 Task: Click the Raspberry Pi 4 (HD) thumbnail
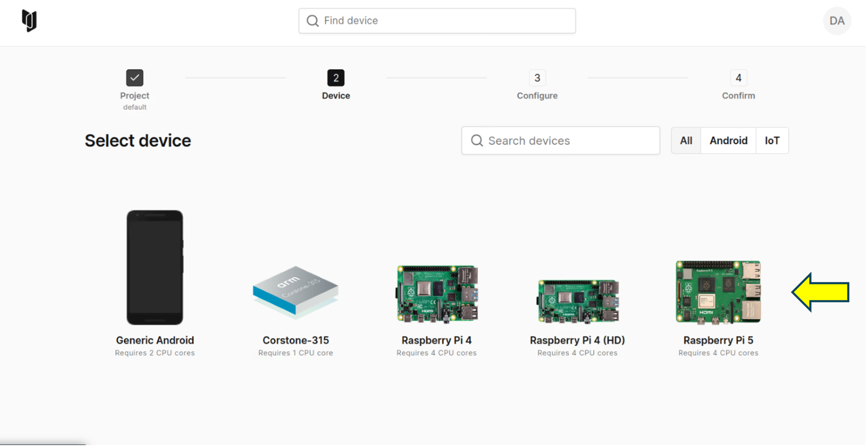[x=577, y=301]
